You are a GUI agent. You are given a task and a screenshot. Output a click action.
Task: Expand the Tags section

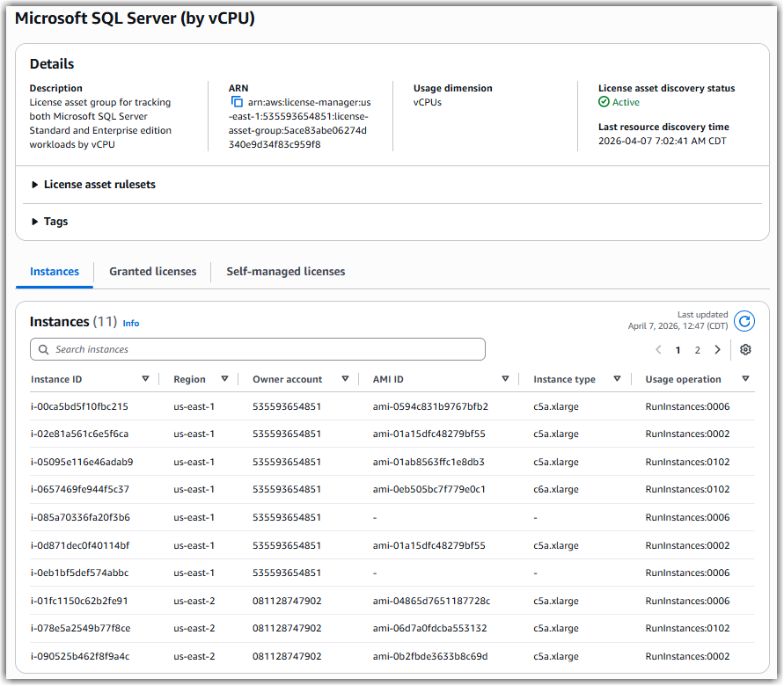tap(49, 222)
